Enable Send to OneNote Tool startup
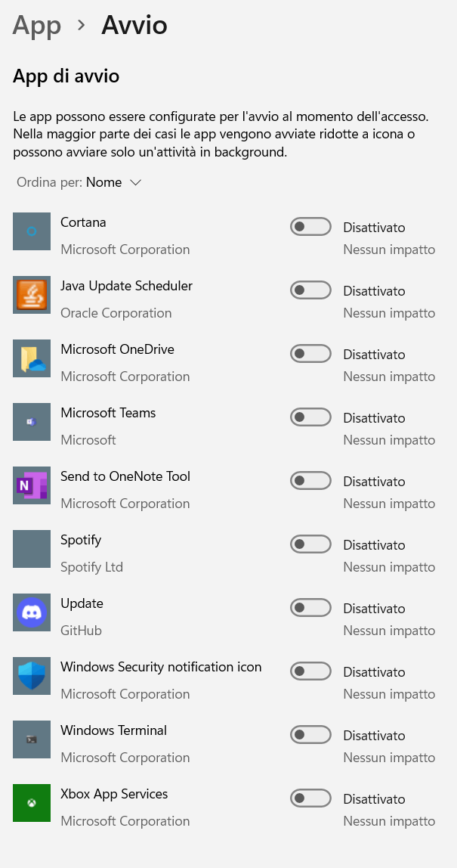The width and height of the screenshot is (457, 868). (311, 481)
